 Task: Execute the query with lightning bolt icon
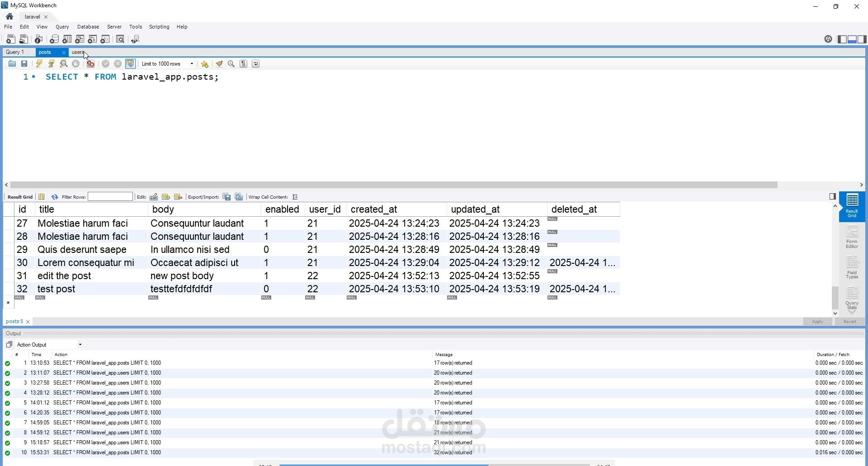[x=39, y=64]
